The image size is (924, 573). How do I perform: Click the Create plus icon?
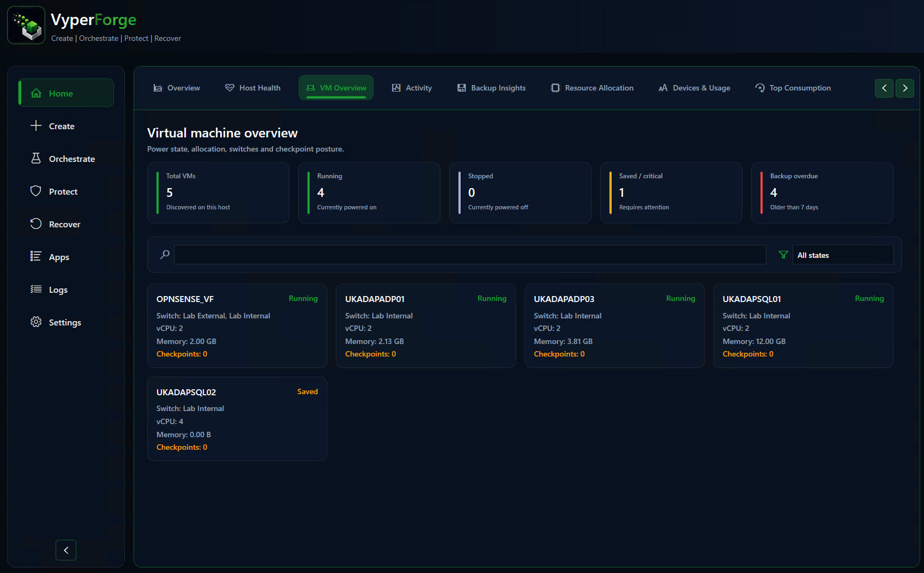[36, 126]
